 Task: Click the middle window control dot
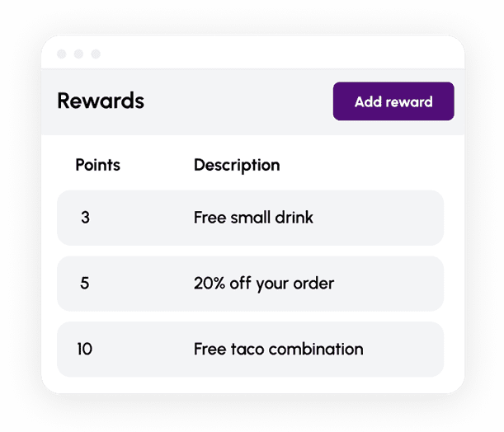(x=78, y=54)
